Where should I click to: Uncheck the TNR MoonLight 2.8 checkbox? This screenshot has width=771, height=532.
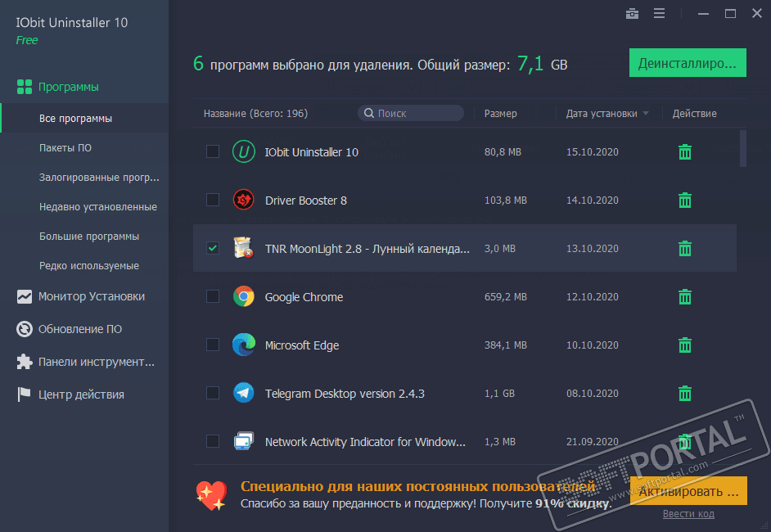click(213, 248)
